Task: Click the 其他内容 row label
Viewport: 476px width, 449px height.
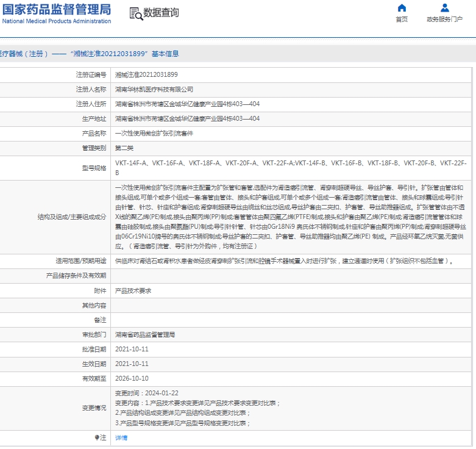Action: [x=94, y=305]
